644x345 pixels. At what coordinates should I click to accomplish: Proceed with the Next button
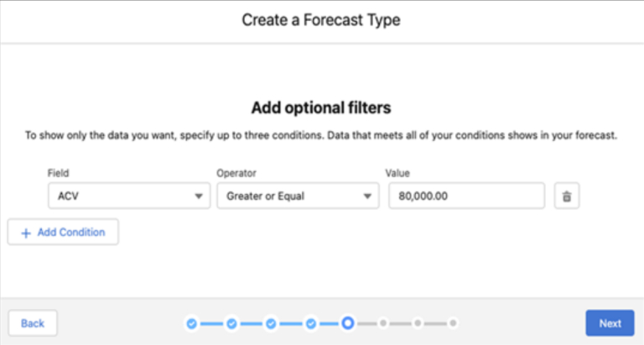pyautogui.click(x=610, y=323)
